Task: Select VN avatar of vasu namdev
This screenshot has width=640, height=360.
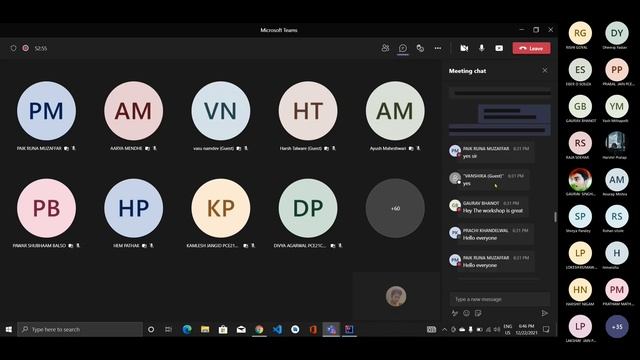Action: pyautogui.click(x=221, y=111)
